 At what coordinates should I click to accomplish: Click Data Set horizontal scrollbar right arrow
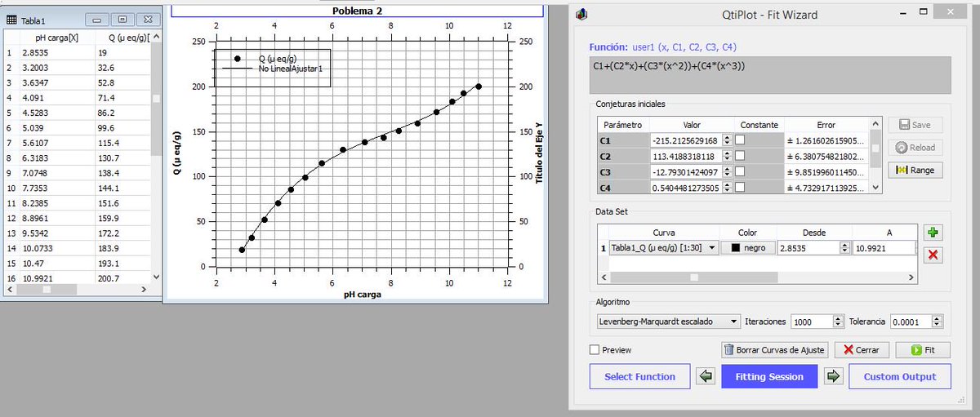910,277
